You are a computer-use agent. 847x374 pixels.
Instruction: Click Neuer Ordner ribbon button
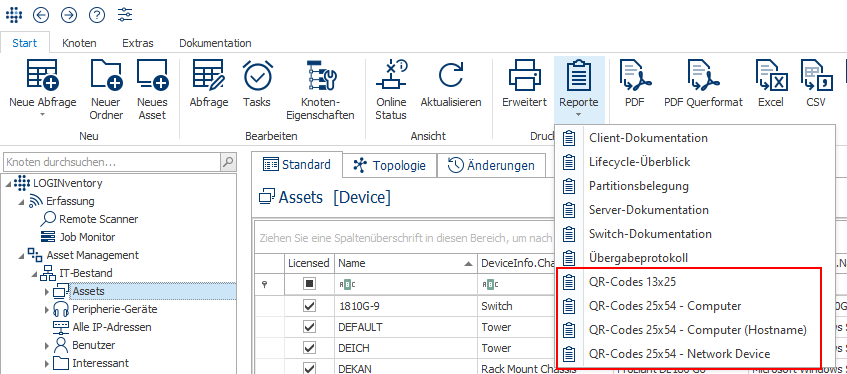click(106, 90)
